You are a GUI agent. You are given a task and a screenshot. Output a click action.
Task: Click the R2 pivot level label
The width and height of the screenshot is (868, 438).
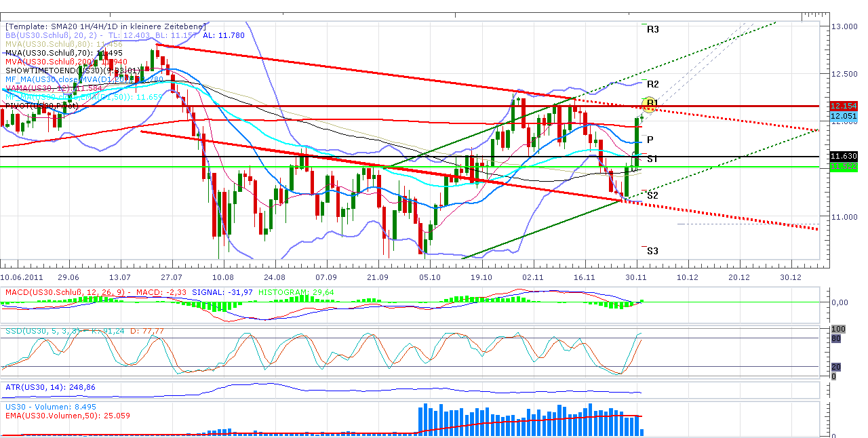(652, 84)
